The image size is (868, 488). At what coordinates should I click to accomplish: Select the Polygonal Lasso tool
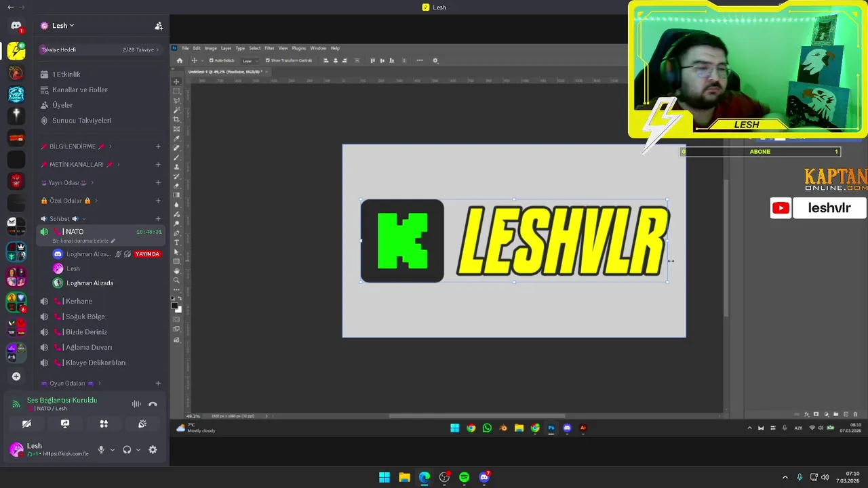point(176,101)
